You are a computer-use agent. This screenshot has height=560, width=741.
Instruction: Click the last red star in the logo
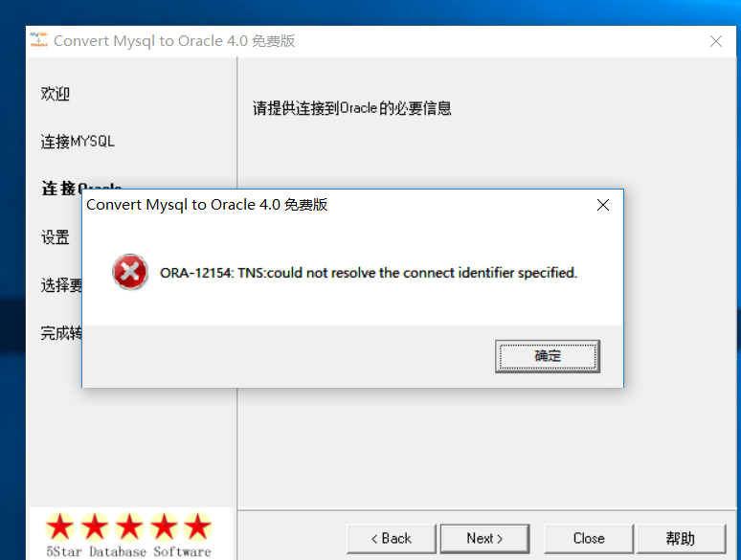(x=197, y=526)
